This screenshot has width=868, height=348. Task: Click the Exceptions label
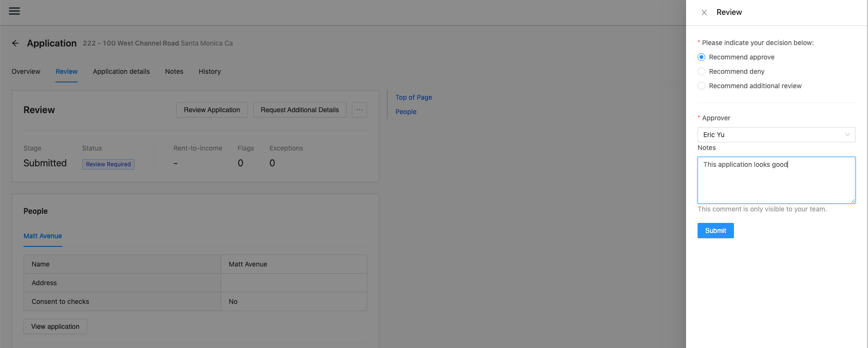[286, 148]
